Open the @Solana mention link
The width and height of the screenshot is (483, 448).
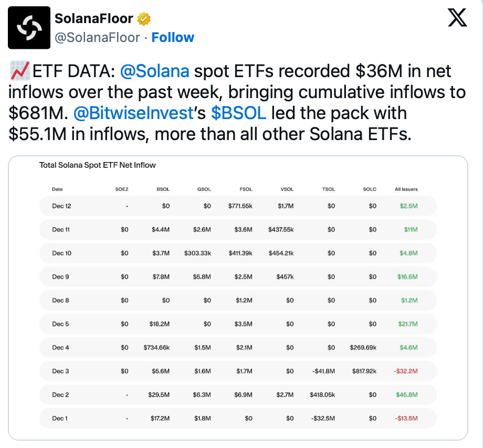coord(155,71)
